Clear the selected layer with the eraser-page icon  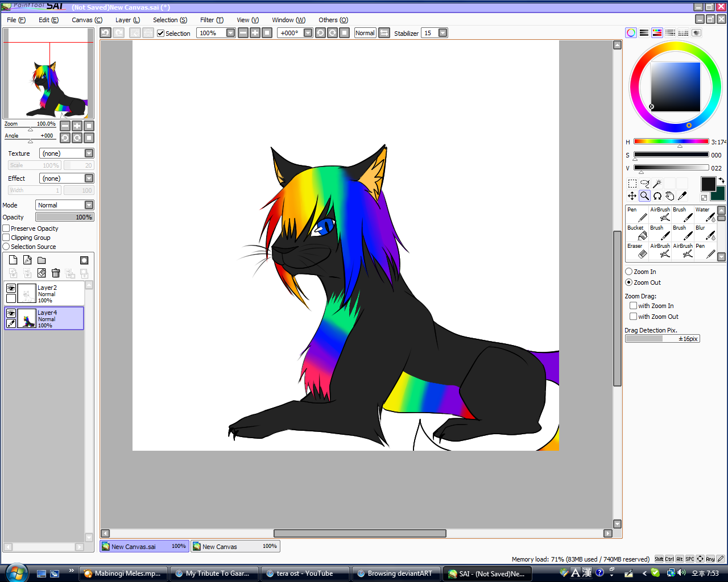click(42, 273)
